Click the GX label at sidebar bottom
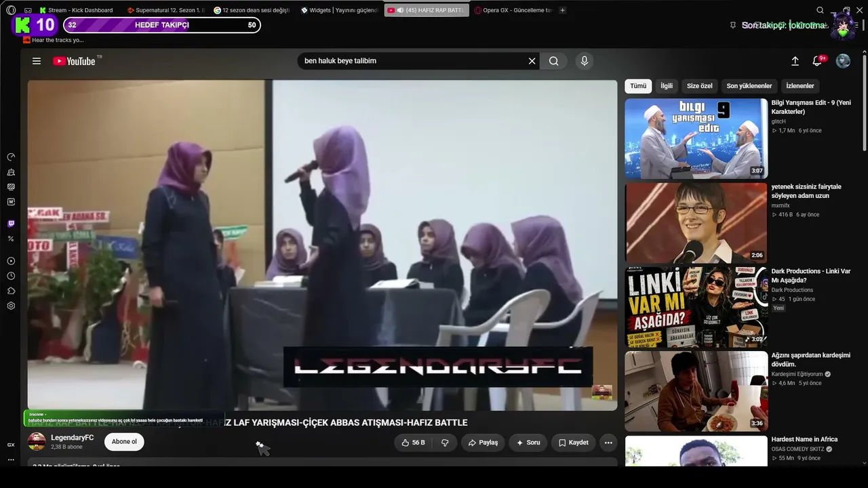This screenshot has width=868, height=488. tap(11, 445)
